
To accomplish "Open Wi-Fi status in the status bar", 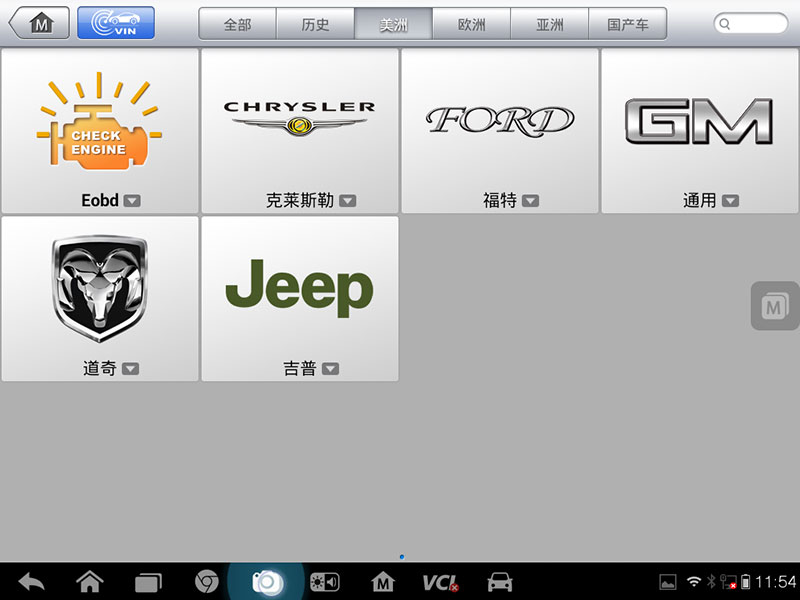I will (x=693, y=582).
